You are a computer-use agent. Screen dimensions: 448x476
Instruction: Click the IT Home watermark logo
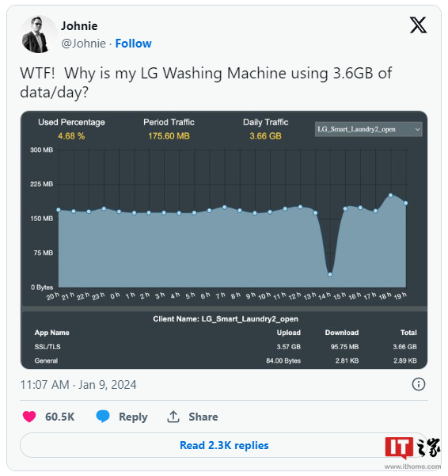click(412, 448)
